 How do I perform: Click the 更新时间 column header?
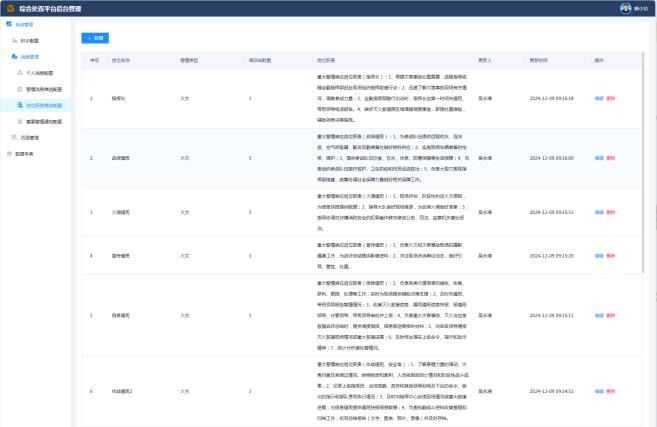click(x=537, y=60)
